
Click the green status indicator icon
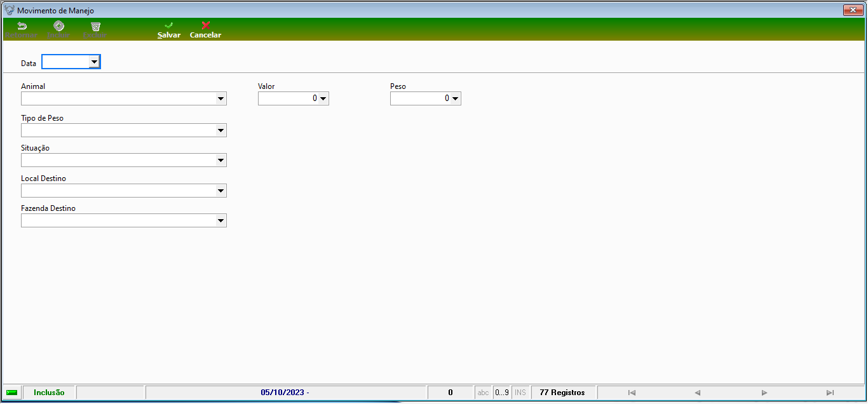(11, 393)
